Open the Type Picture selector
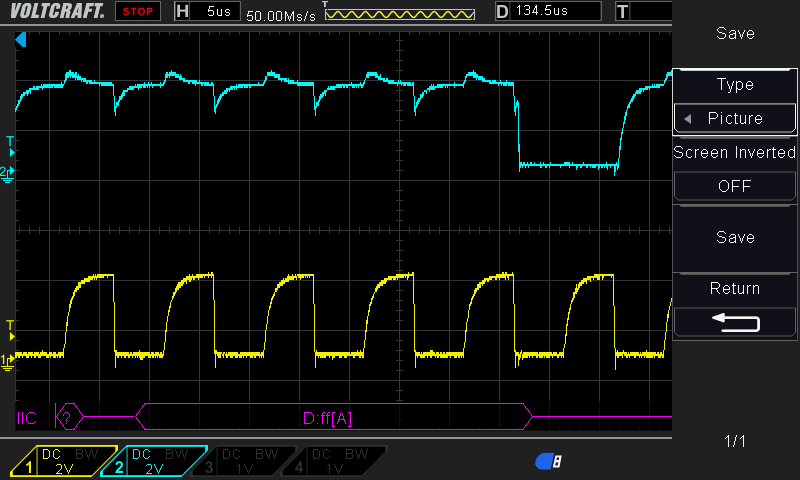Screen dimensions: 800x480 [x=735, y=118]
